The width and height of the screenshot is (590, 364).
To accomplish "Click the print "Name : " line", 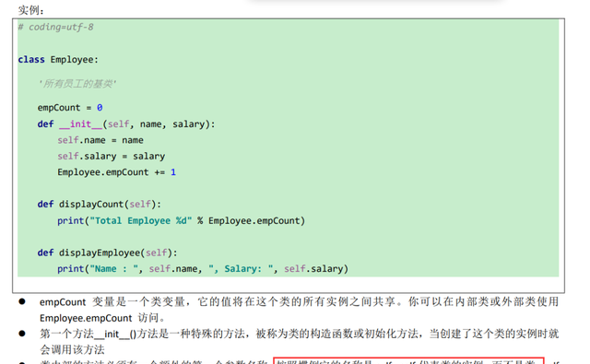I will (x=203, y=269).
